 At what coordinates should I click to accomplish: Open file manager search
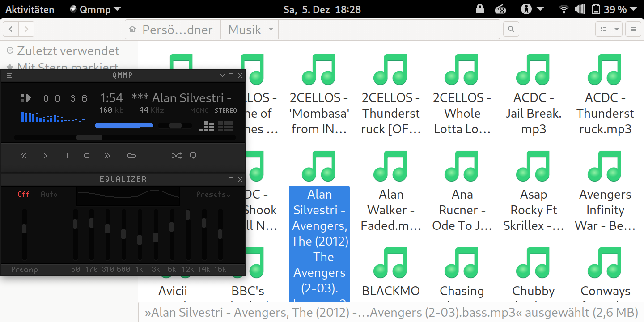(511, 30)
